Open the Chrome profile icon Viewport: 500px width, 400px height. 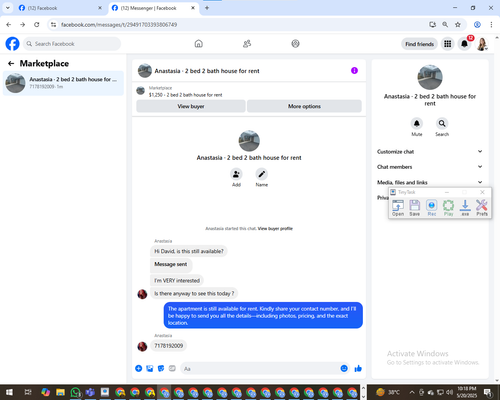point(477,25)
